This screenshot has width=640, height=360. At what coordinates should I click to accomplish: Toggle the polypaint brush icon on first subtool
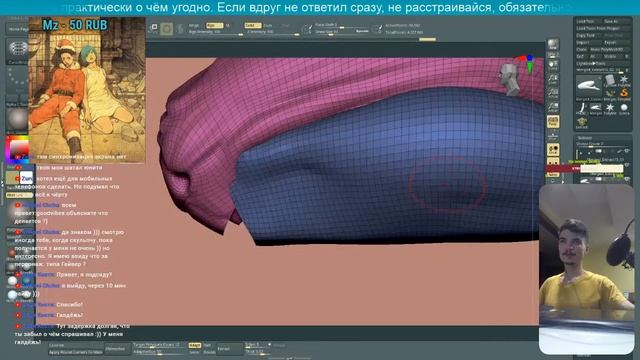[620, 151]
